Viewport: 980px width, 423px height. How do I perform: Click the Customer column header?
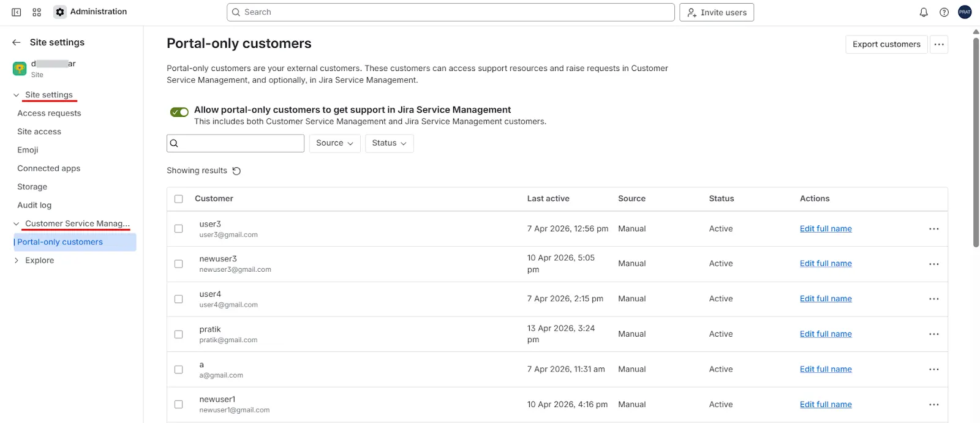(x=214, y=199)
